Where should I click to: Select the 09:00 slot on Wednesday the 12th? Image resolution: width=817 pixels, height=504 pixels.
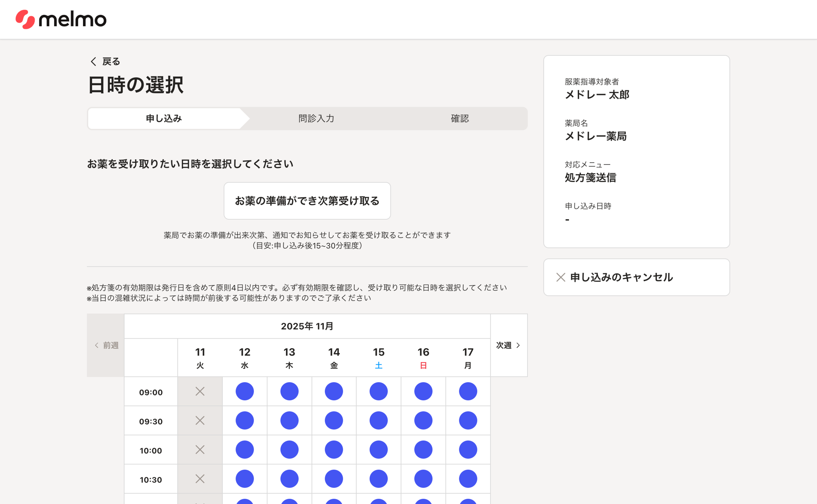tap(244, 391)
